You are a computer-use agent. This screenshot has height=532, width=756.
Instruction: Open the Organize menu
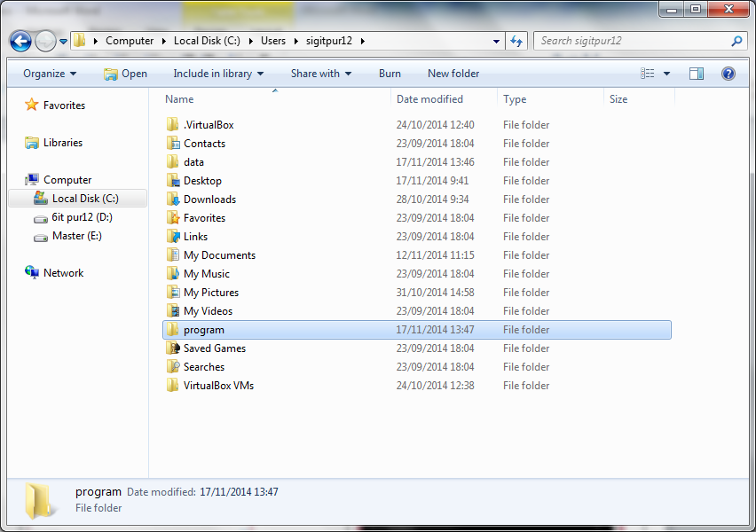tap(50, 74)
